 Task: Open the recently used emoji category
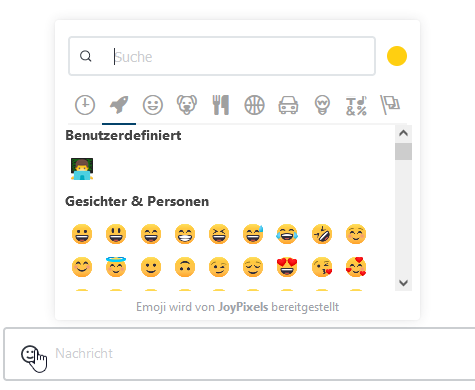click(85, 105)
